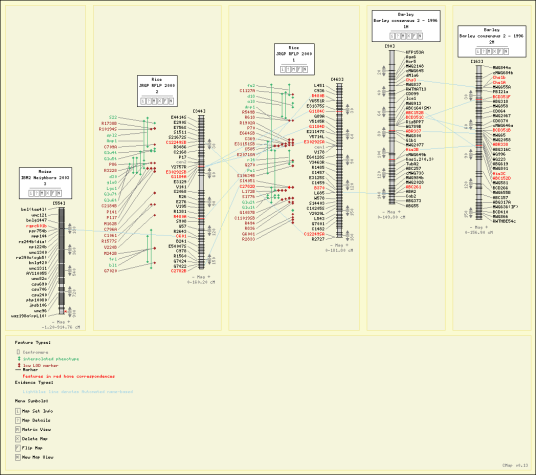Start New Map View from Barley 1H
Image resolution: width=536 pixels, height=475 pixels.
[x=420, y=36]
